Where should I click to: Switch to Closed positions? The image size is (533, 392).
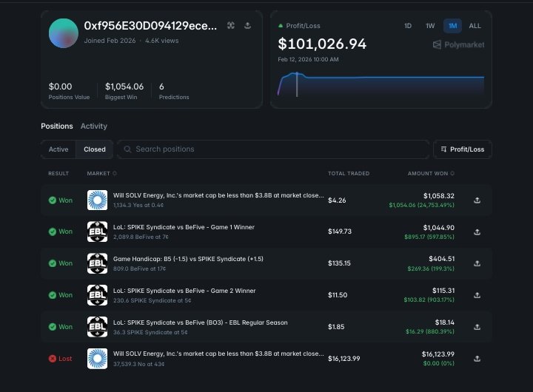pos(95,149)
